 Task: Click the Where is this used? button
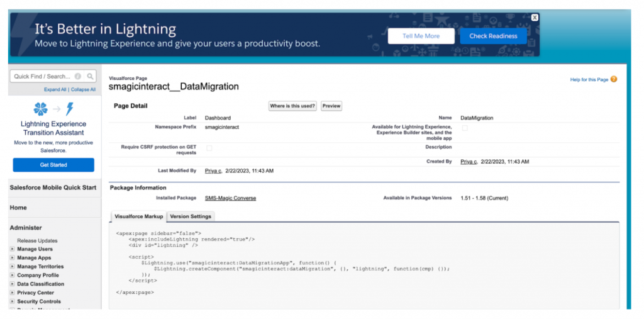click(x=292, y=106)
